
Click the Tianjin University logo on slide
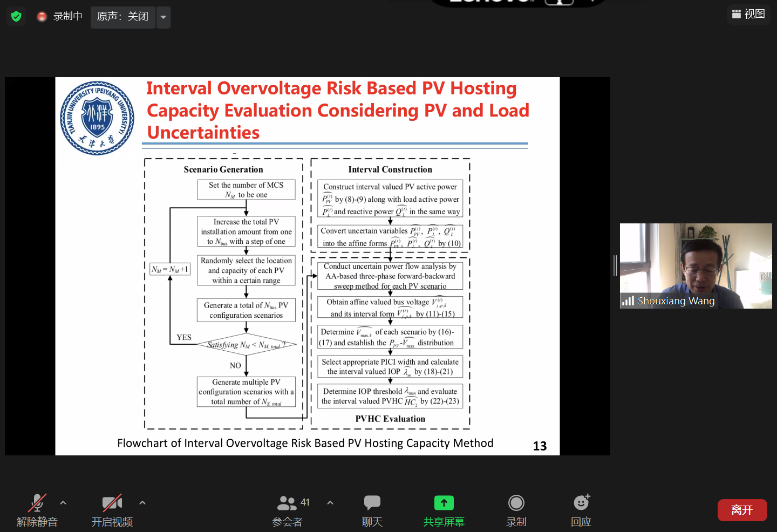click(x=97, y=118)
